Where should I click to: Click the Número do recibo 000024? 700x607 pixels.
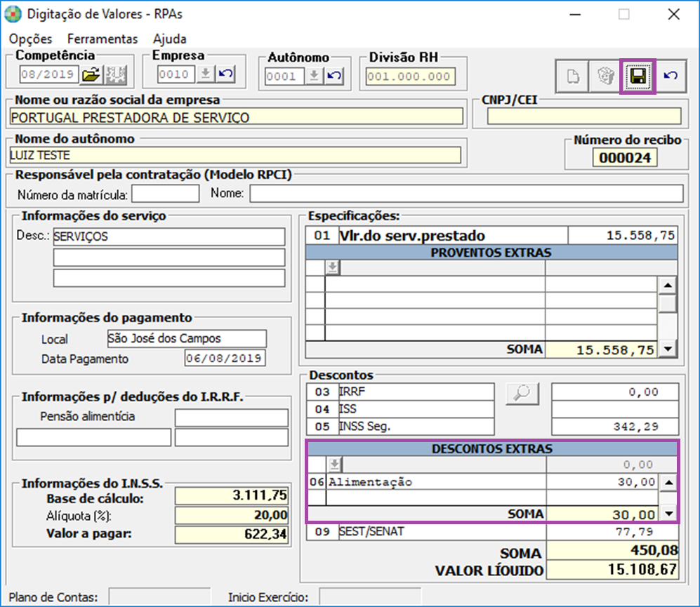click(625, 158)
